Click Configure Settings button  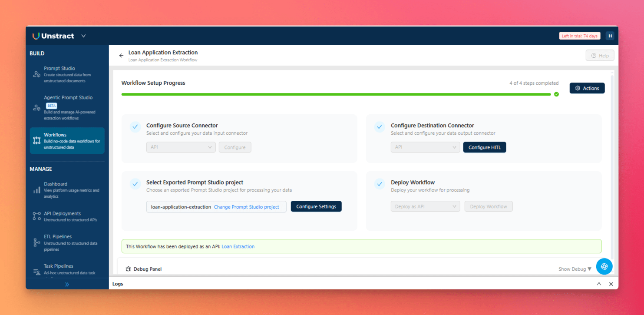[316, 206]
